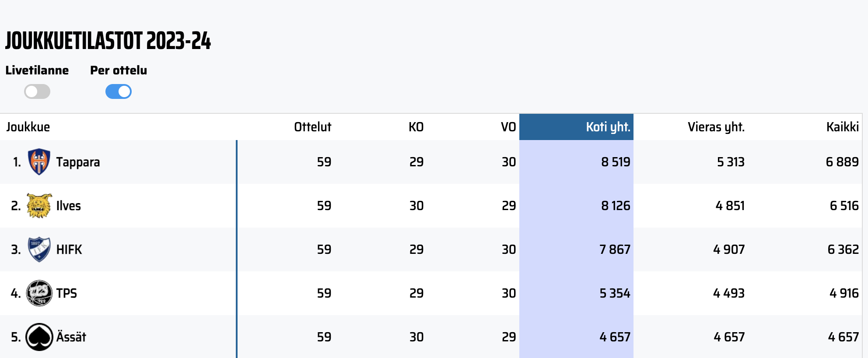Screen dimensions: 868x358
Task: Click Tappara's home attendance 8 519 cell
Action: click(615, 162)
